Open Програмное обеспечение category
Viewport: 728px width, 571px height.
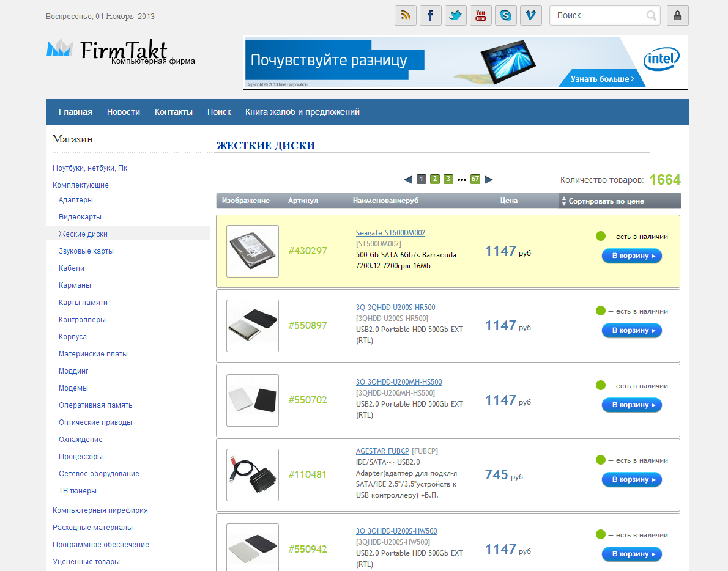[x=101, y=545]
